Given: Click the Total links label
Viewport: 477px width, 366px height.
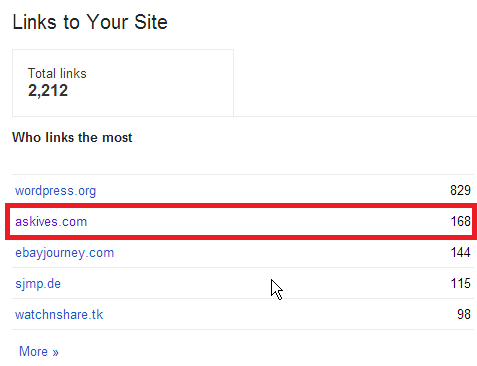Looking at the screenshot, I should pos(57,73).
